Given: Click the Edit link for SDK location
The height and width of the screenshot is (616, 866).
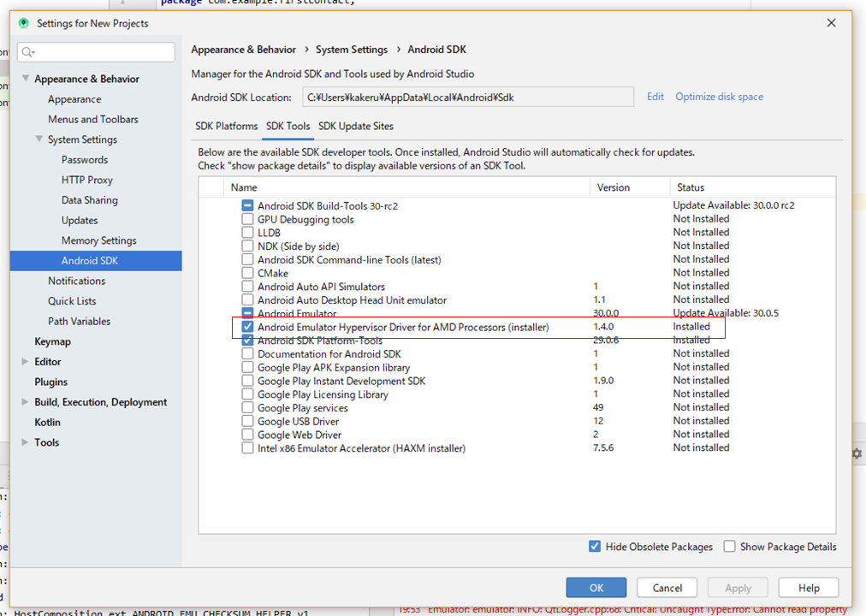Looking at the screenshot, I should (x=655, y=97).
